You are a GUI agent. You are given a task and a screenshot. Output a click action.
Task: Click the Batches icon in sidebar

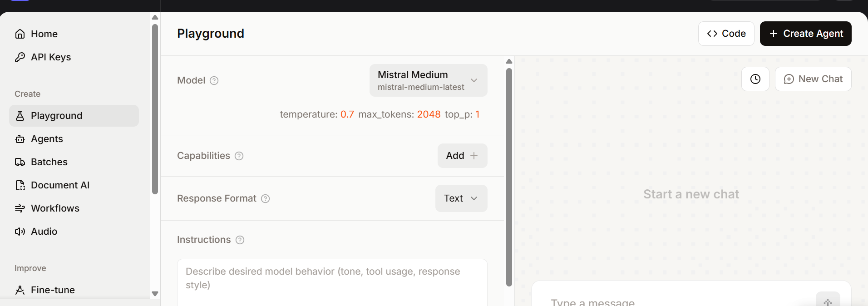pyautogui.click(x=20, y=162)
